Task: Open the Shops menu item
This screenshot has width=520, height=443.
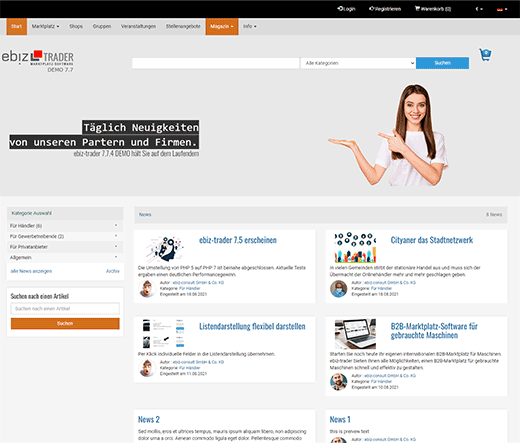Action: (x=76, y=26)
